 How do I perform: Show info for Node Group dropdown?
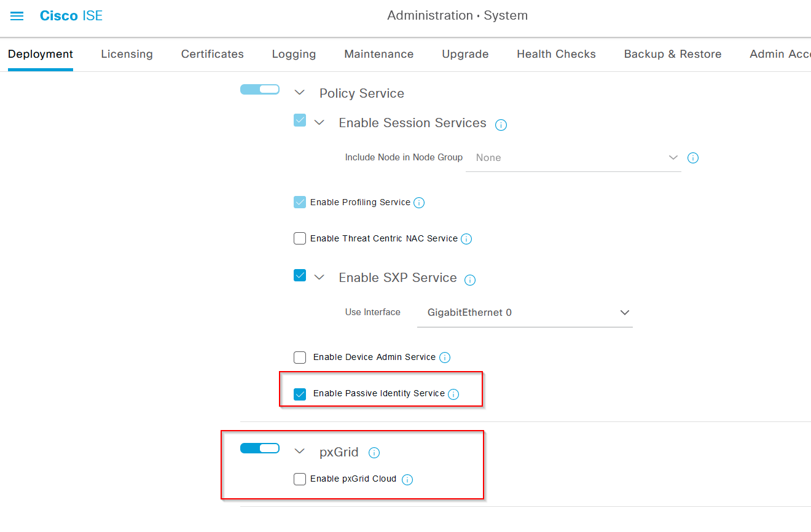693,158
